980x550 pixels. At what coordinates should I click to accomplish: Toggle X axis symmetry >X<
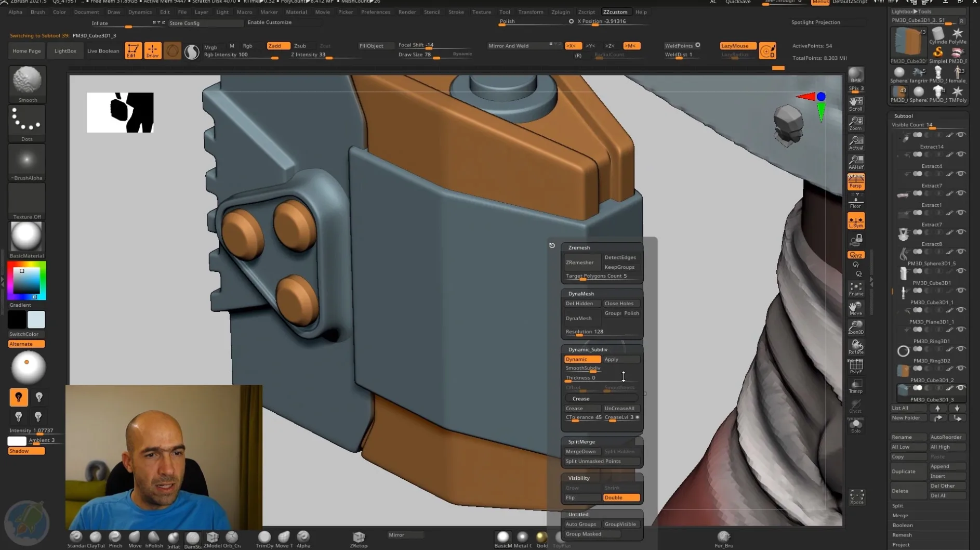click(573, 46)
